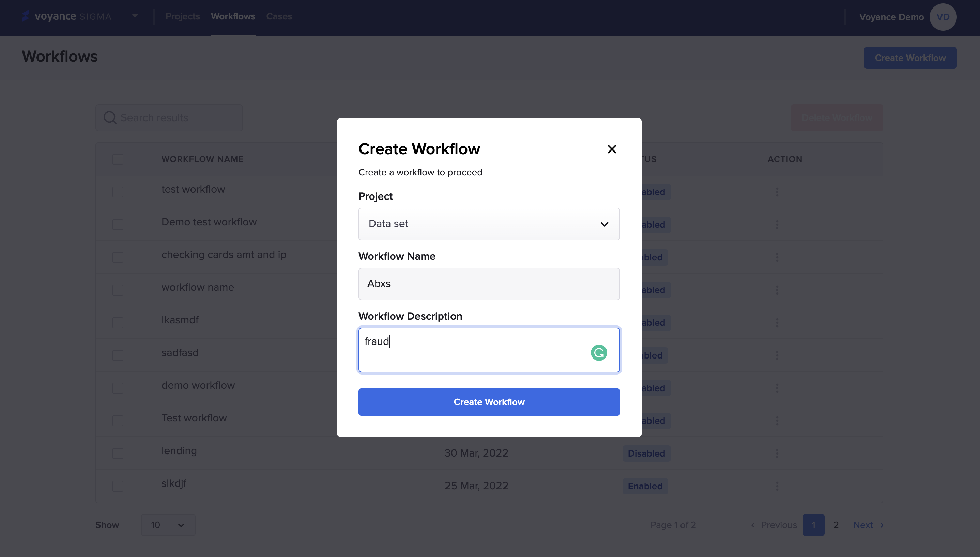Click the Workflow Name field containing Abxs

489,284
